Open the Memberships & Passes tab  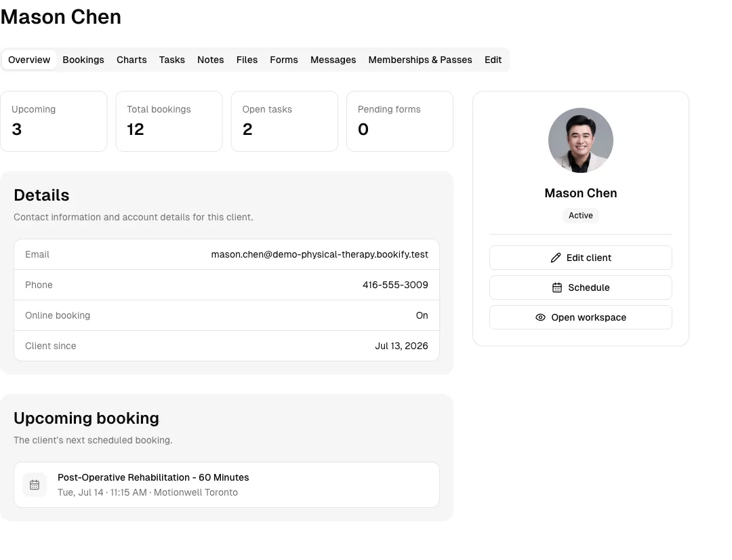[420, 60]
